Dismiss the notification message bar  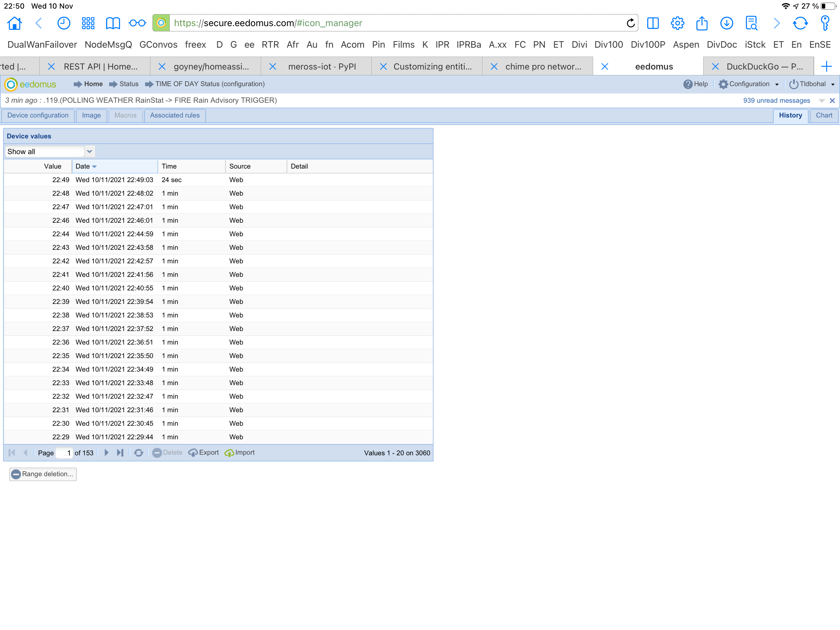pyautogui.click(x=832, y=101)
